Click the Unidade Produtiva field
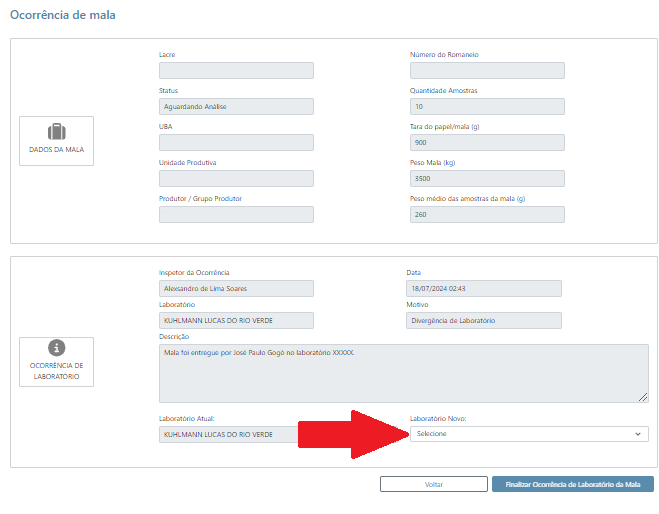The height and width of the screenshot is (514, 659). pyautogui.click(x=236, y=179)
